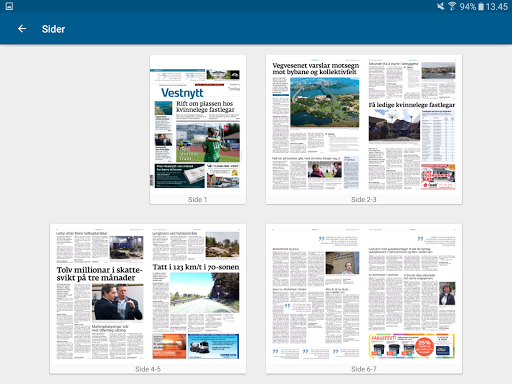Select the 'Side 1' caption label

click(198, 199)
